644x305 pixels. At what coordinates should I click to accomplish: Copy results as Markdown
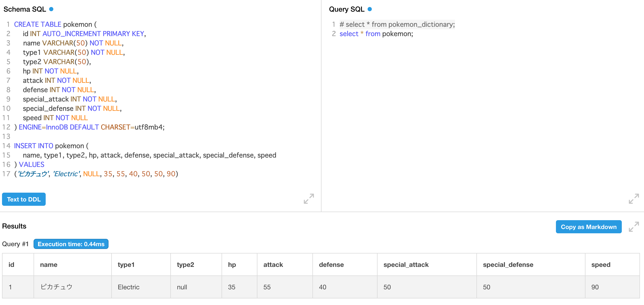coord(588,227)
